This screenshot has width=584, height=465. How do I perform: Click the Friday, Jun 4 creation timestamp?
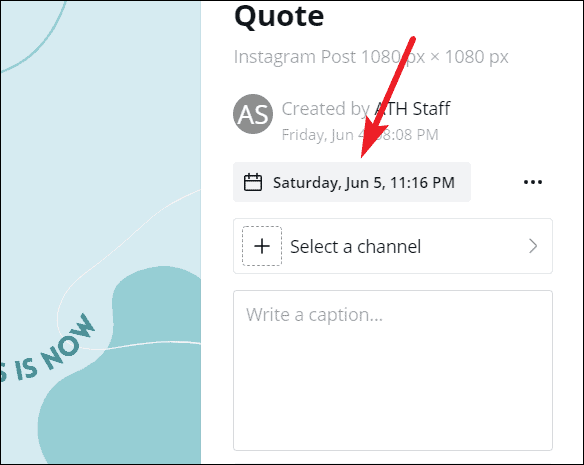click(360, 135)
